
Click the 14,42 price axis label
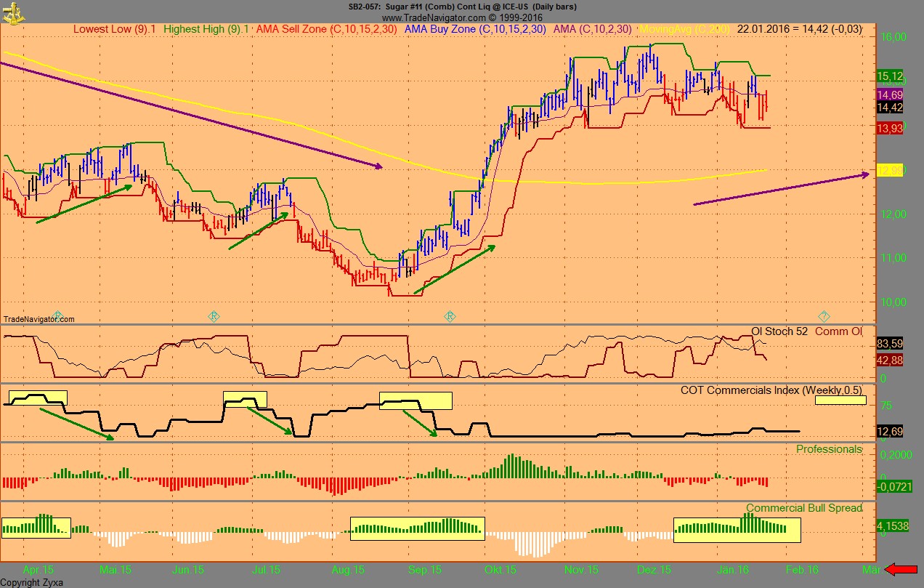click(x=890, y=108)
